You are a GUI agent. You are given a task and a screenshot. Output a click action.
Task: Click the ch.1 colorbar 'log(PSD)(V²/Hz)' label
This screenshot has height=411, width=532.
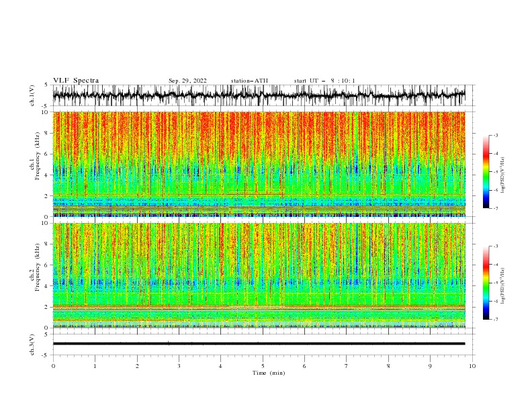pyautogui.click(x=503, y=175)
